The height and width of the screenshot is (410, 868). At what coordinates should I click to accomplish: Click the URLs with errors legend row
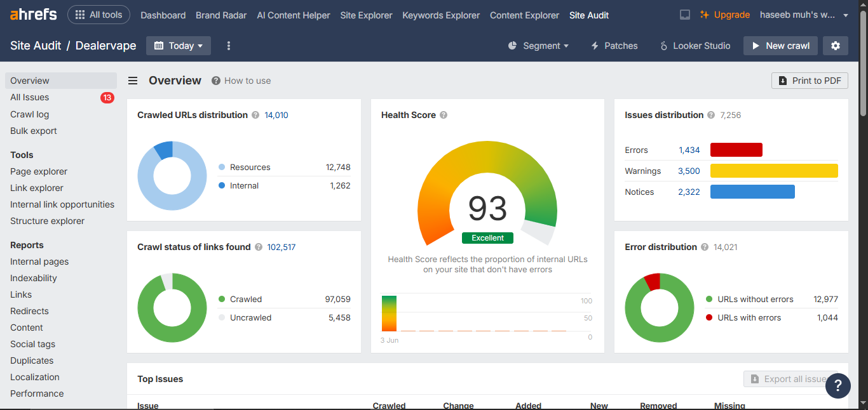click(771, 317)
